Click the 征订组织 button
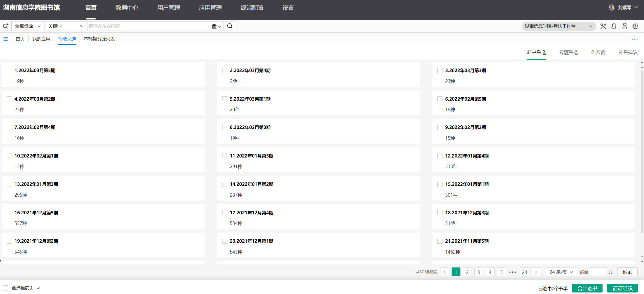 coord(622,288)
